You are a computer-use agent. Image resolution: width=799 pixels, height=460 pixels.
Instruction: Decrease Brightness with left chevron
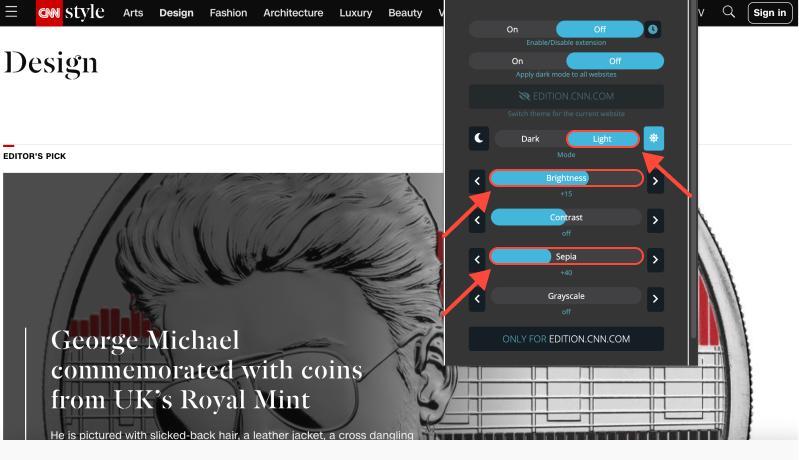(x=477, y=181)
